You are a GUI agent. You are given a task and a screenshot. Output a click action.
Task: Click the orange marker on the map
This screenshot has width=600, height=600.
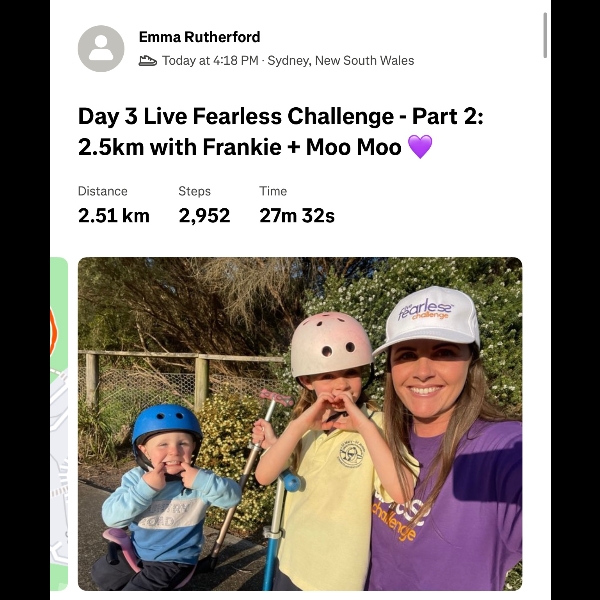pos(53,331)
